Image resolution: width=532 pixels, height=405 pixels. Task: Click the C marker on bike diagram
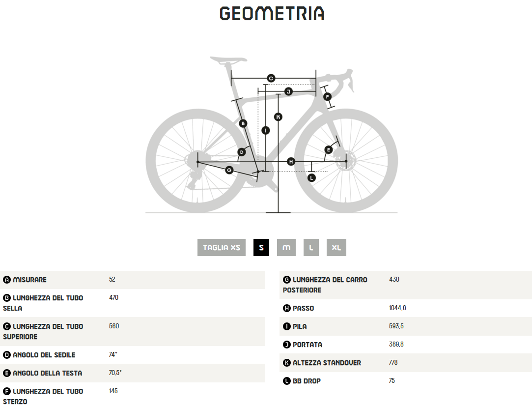tap(271, 78)
